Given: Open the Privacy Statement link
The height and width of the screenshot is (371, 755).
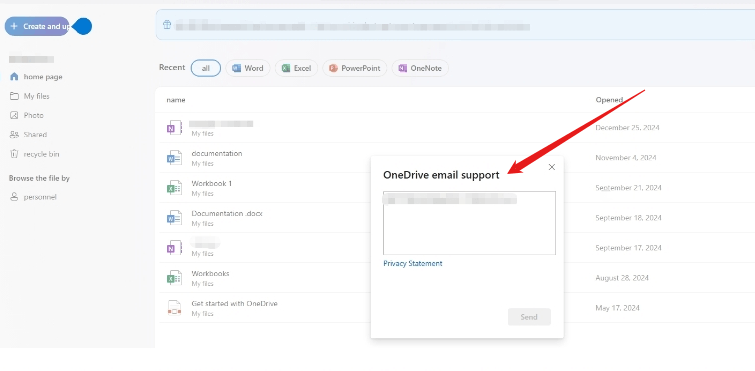Looking at the screenshot, I should 413,264.
